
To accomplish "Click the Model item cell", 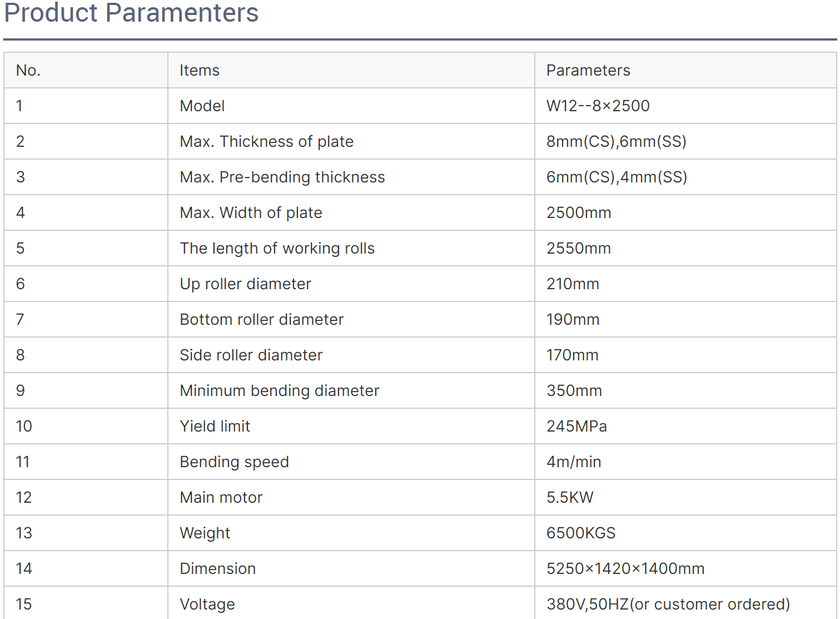I will click(x=351, y=106).
